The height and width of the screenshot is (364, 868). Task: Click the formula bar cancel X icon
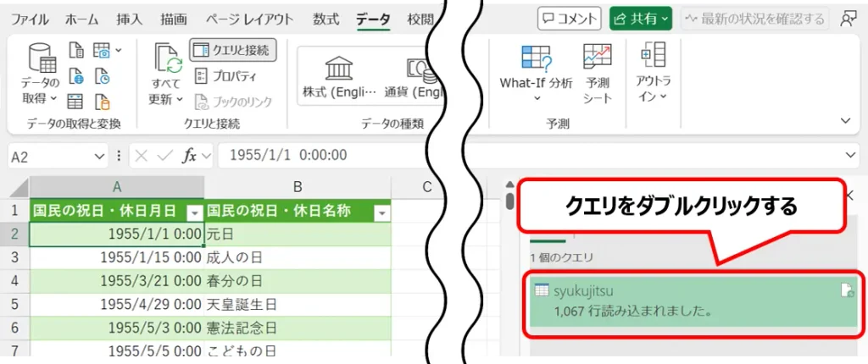click(142, 157)
